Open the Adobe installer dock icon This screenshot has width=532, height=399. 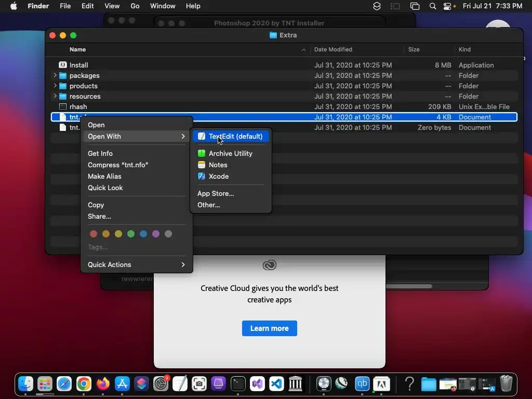click(x=381, y=384)
